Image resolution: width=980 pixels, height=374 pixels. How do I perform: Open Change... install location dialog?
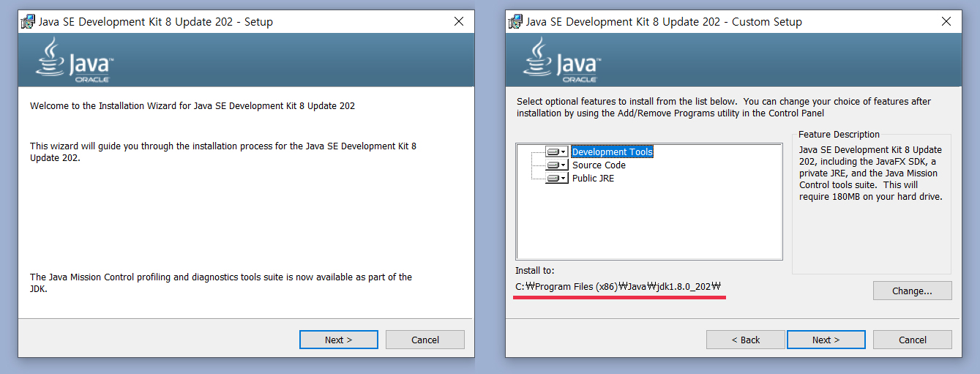click(x=912, y=291)
